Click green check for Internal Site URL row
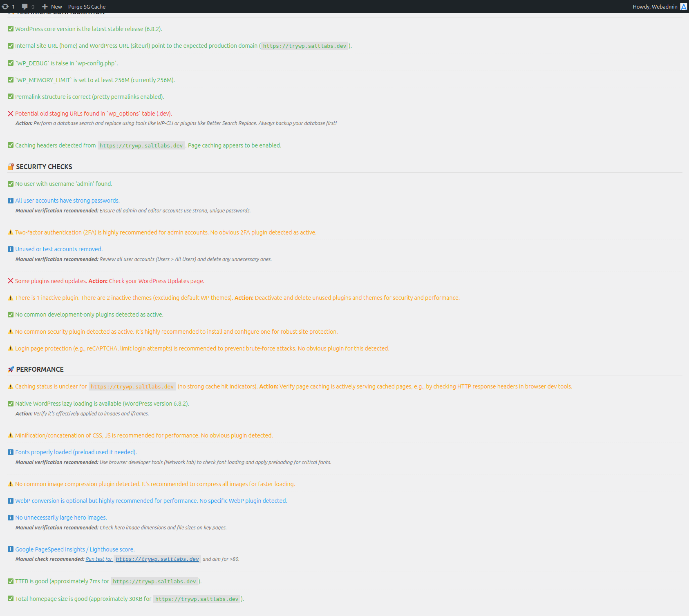 [11, 46]
